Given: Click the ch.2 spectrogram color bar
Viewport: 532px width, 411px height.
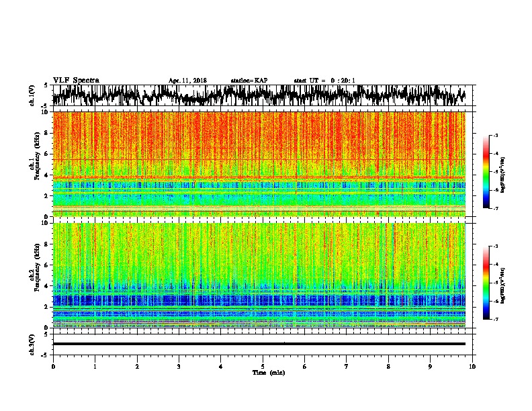Looking at the screenshot, I should [x=486, y=283].
